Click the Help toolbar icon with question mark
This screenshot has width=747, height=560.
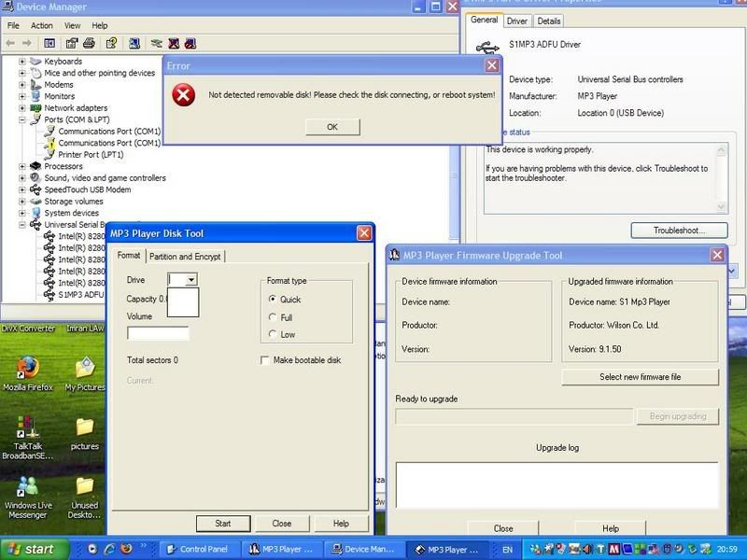(x=111, y=43)
